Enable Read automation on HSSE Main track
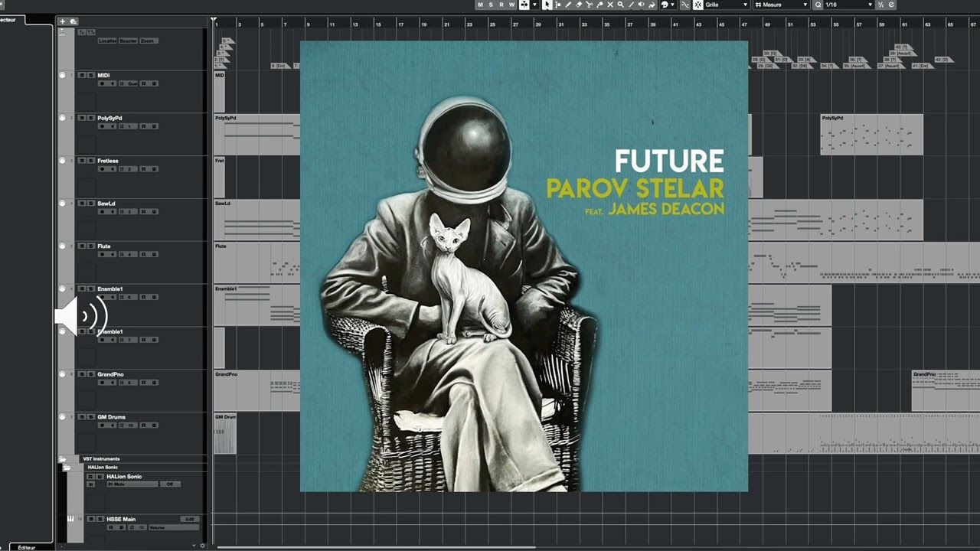 coord(111,527)
